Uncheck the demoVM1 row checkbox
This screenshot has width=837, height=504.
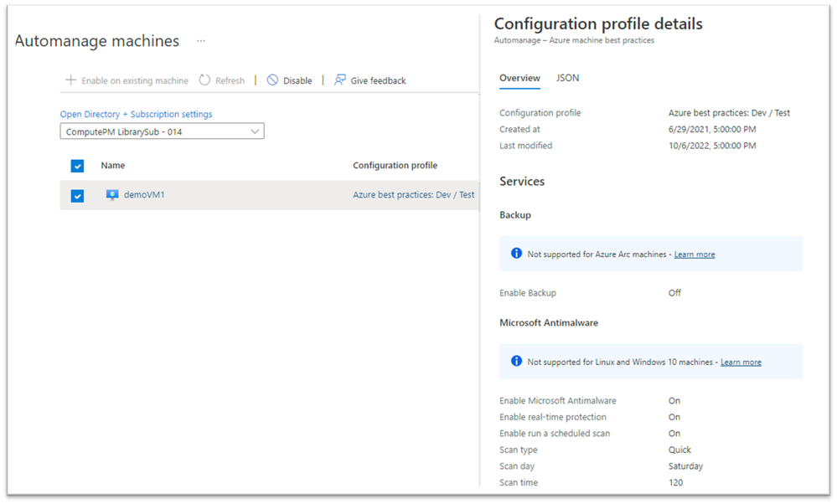pos(78,196)
